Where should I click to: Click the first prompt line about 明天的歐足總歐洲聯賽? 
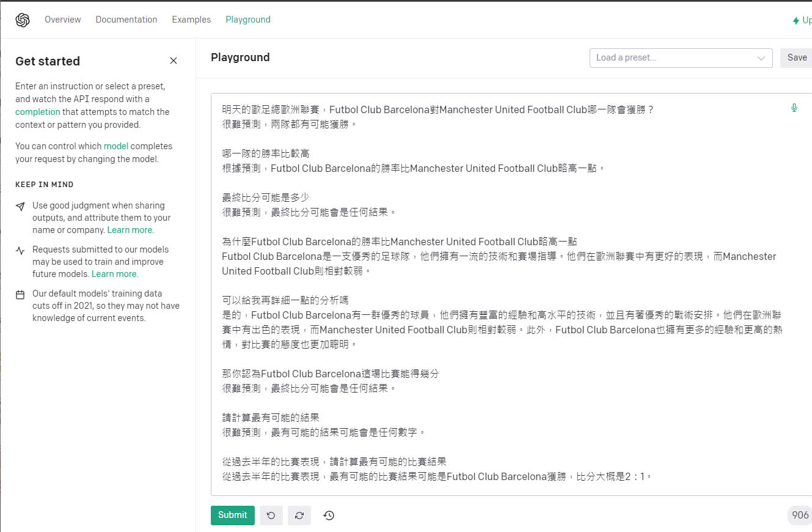click(x=438, y=110)
